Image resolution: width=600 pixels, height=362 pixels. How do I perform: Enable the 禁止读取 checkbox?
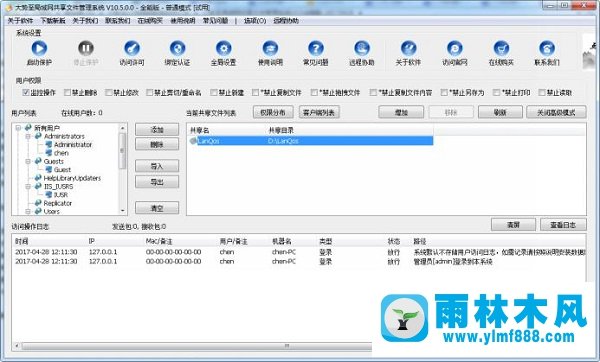click(x=542, y=92)
